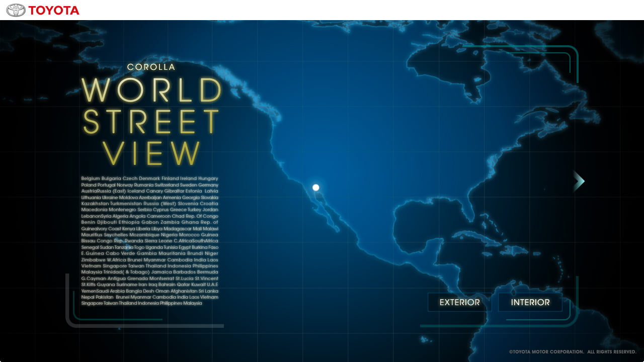Click Pakistan in the country list
Image resolution: width=644 pixels, height=362 pixels.
click(x=105, y=297)
